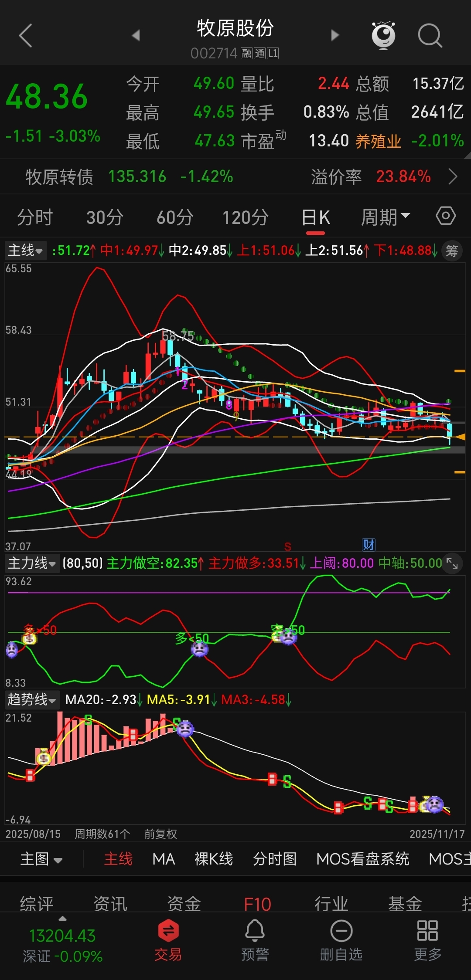
Task: Open the 主图 main chart dropdown
Action: [41, 859]
